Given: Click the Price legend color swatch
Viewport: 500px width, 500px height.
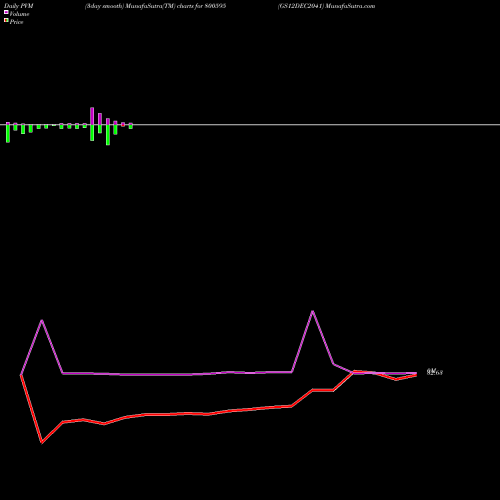Looking at the screenshot, I should (6, 20).
